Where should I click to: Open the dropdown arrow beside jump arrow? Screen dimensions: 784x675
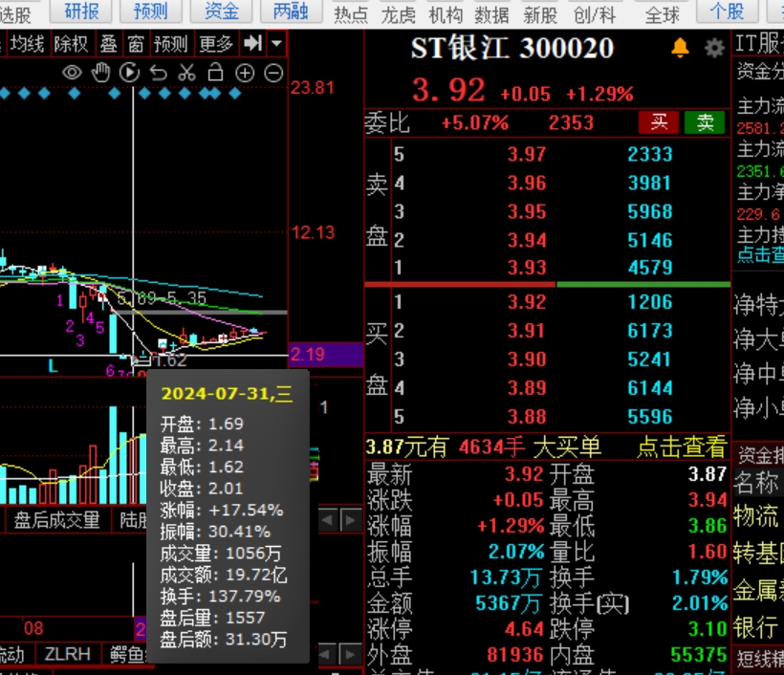pyautogui.click(x=276, y=43)
